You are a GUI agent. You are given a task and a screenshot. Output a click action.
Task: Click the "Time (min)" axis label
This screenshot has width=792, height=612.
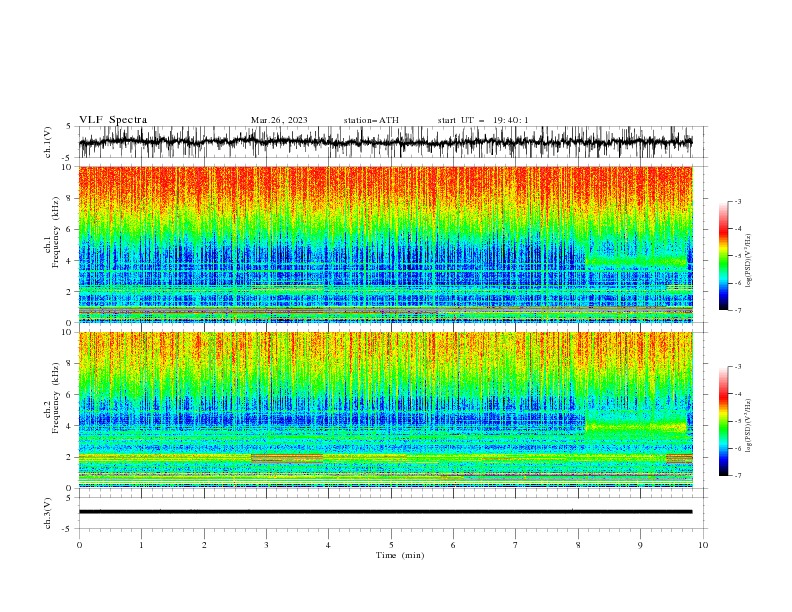click(x=400, y=555)
